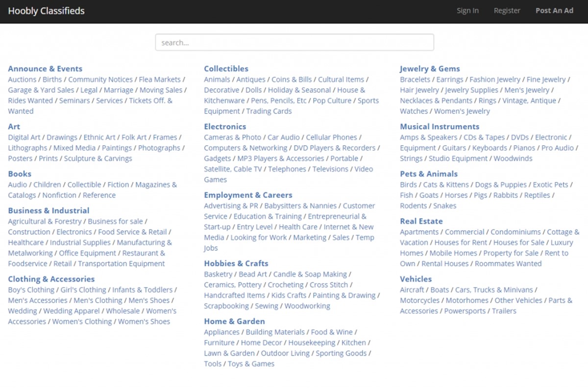
Task: Browse Garage & Yard Sales listings
Action: click(x=41, y=90)
